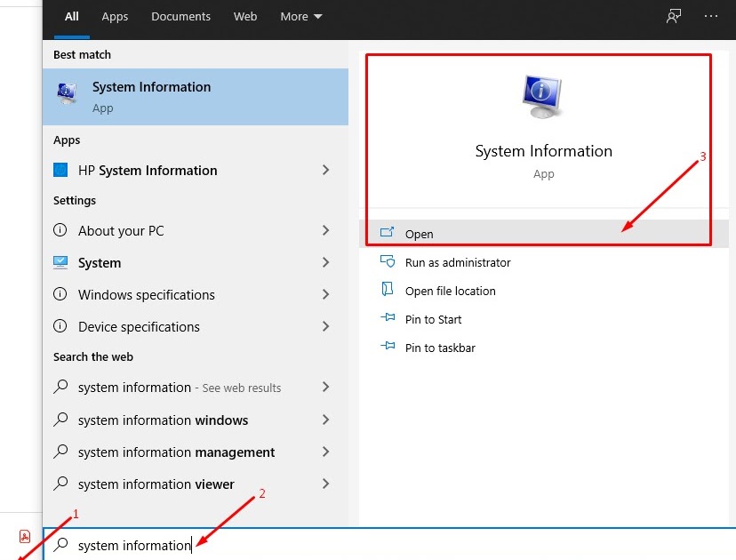Screen dimensions: 736x560
Task: Click the Pin to Start pin icon
Action: 388,318
